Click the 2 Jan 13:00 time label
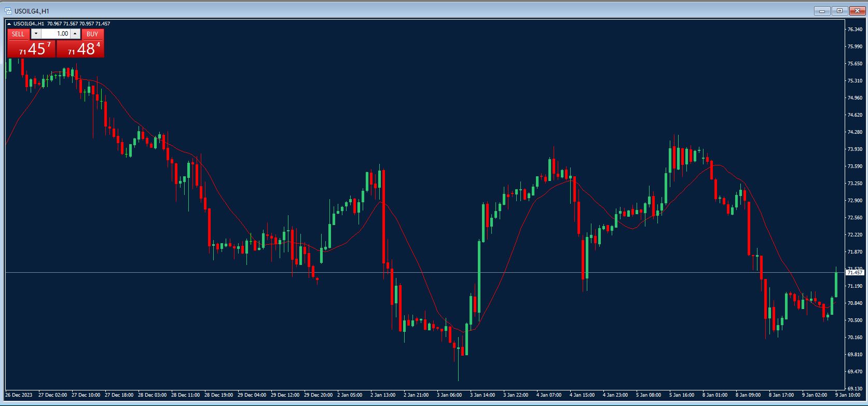Screen dimensions: 868x406 [383, 395]
